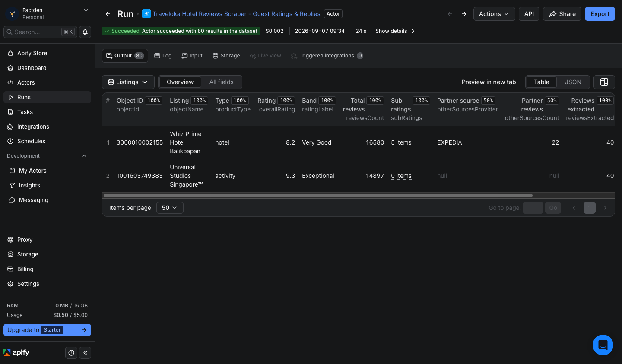
Task: Select the Overview fields view
Action: coord(180,82)
